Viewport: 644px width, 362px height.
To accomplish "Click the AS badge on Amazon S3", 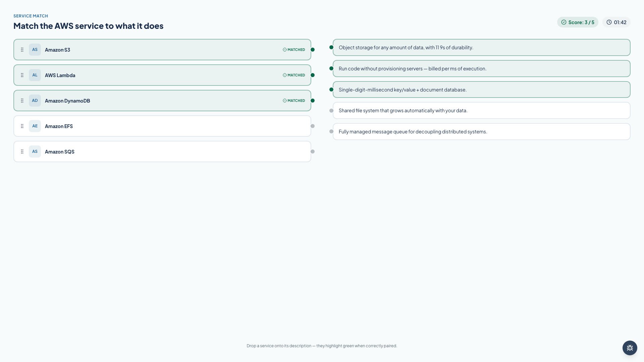I will pos(35,50).
